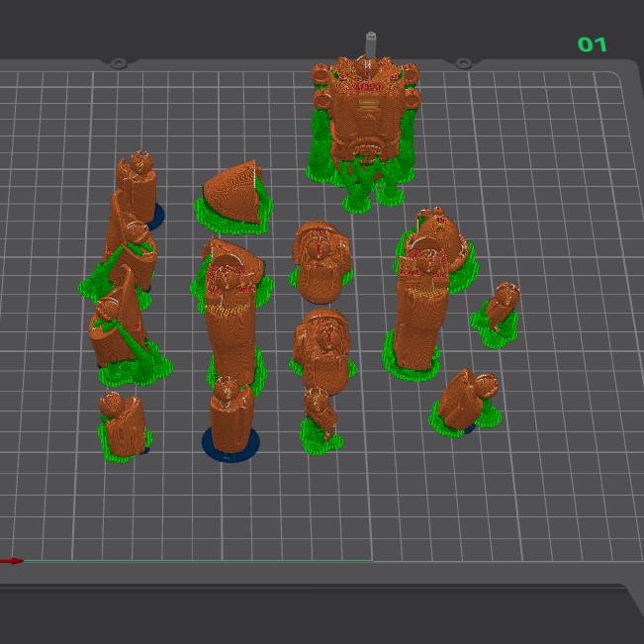Click the left screw hole on plate's back edge
This screenshot has width=644, height=644.
[118, 63]
